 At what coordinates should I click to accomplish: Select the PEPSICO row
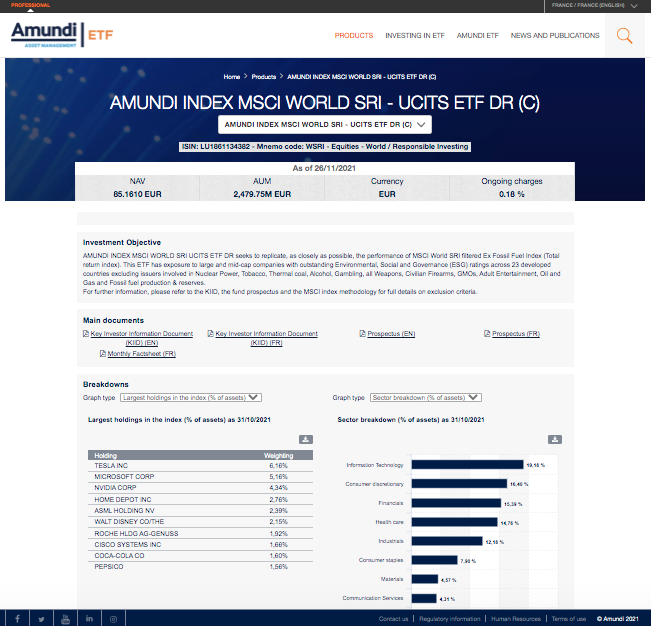(x=201, y=567)
